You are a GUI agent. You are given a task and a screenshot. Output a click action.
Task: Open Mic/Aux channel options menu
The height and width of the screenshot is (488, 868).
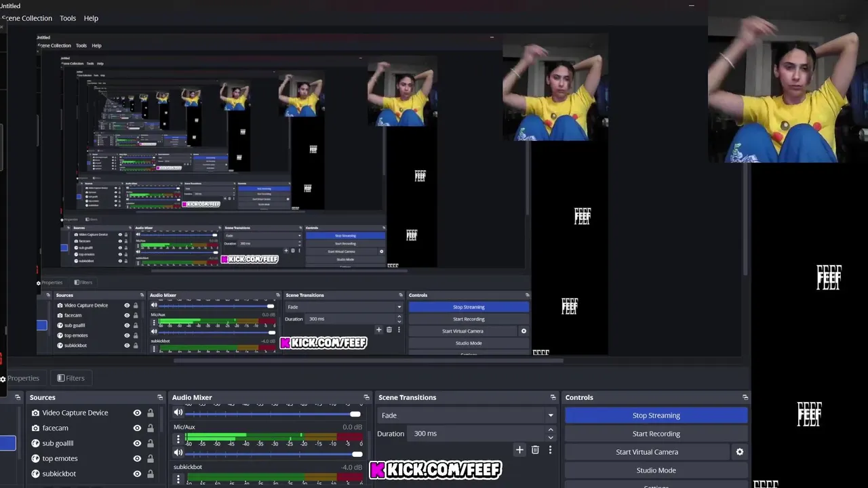coord(178,439)
